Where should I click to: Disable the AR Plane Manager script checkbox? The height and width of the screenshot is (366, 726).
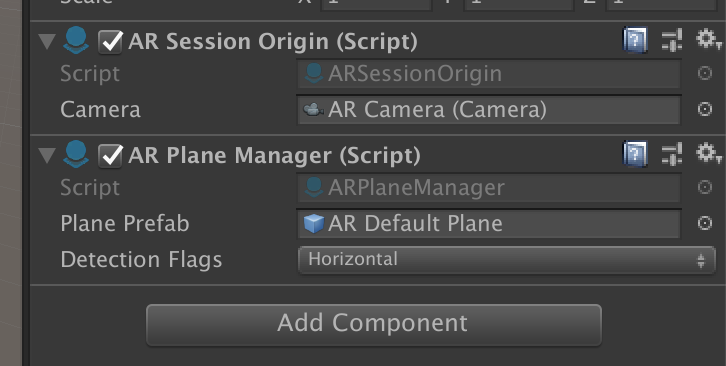click(x=110, y=156)
